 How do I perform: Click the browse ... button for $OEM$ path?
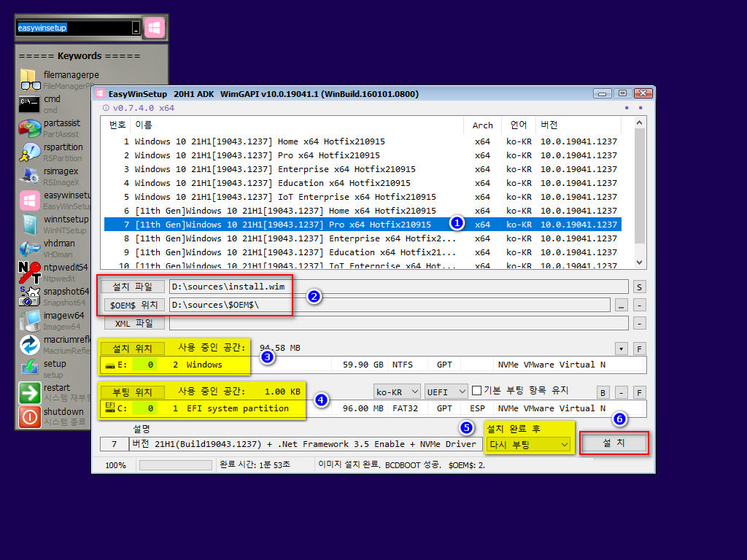pyautogui.click(x=621, y=306)
